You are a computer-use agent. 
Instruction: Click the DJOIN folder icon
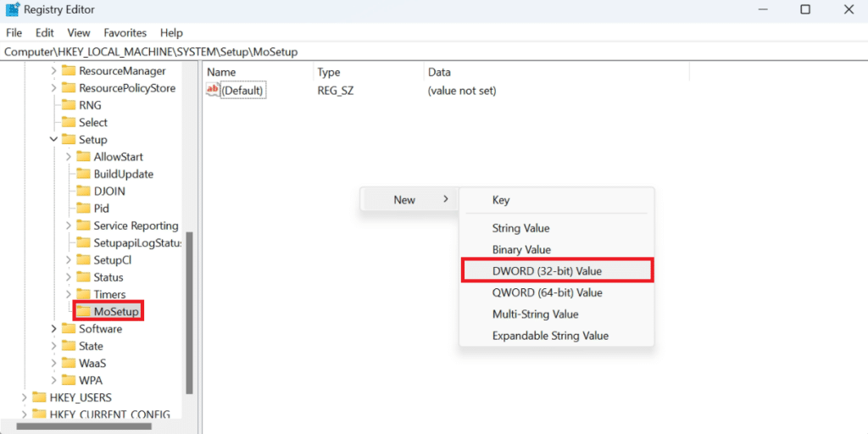83,191
